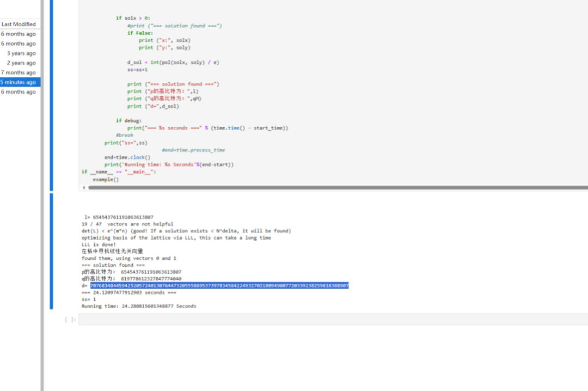588x391 pixels.
Task: Click the #break comment in the code
Action: coord(124,135)
